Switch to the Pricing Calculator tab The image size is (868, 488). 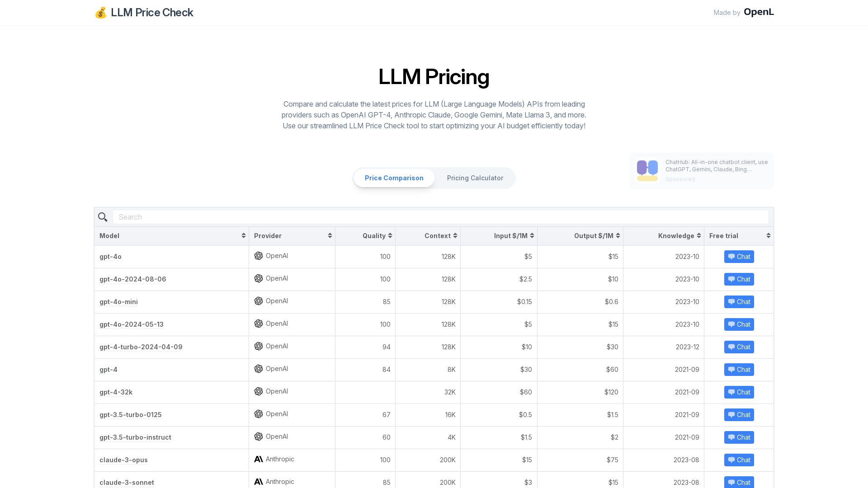pos(475,178)
